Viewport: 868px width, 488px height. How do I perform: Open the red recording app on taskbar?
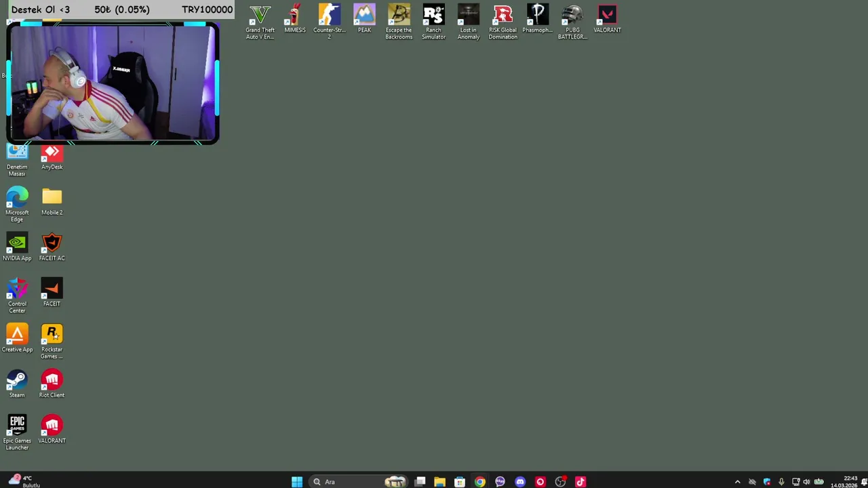click(x=540, y=482)
